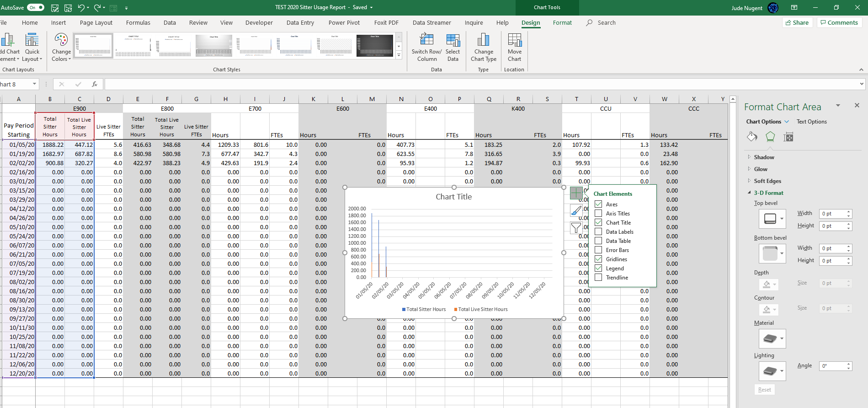The image size is (868, 408).
Task: Enable the Data Labels checkbox
Action: [x=598, y=232]
